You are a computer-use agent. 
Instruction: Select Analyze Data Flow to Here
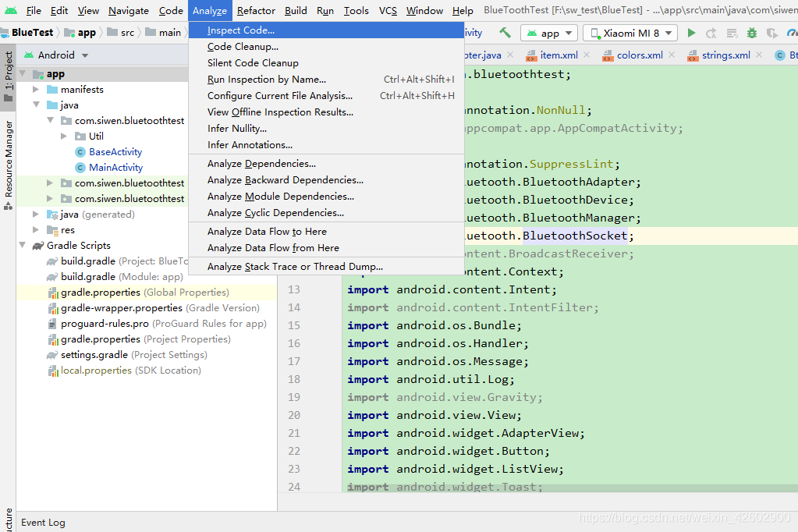(x=326, y=231)
